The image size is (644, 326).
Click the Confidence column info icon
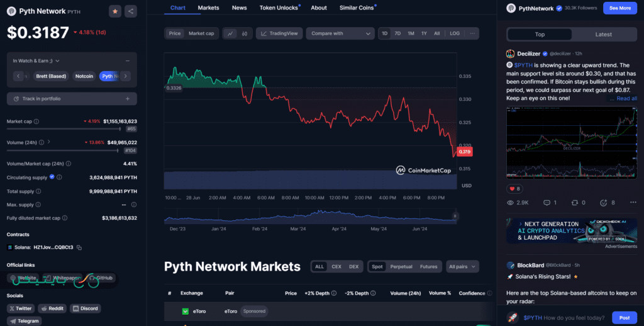pyautogui.click(x=489, y=293)
